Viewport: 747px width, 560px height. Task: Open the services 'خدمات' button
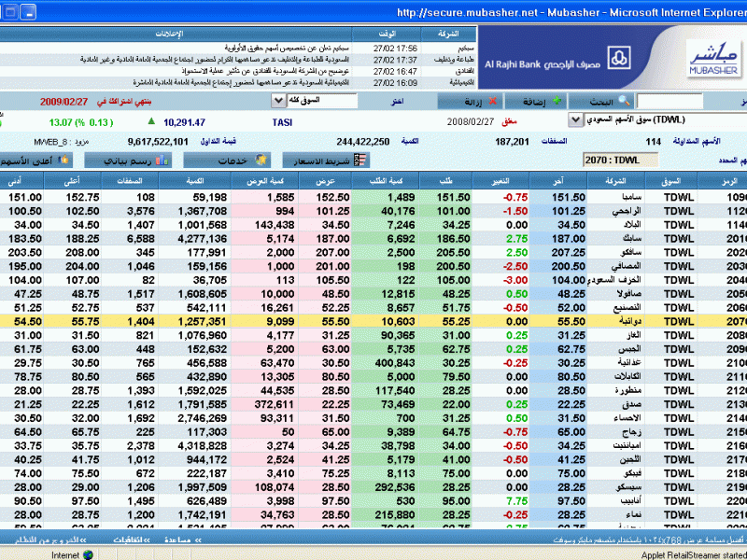(x=227, y=161)
